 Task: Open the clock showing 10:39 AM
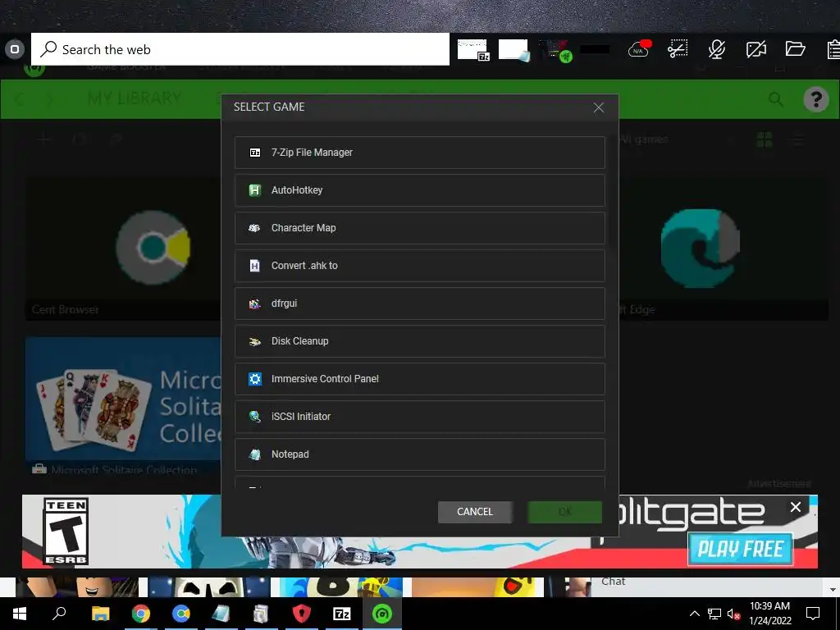pos(769,614)
